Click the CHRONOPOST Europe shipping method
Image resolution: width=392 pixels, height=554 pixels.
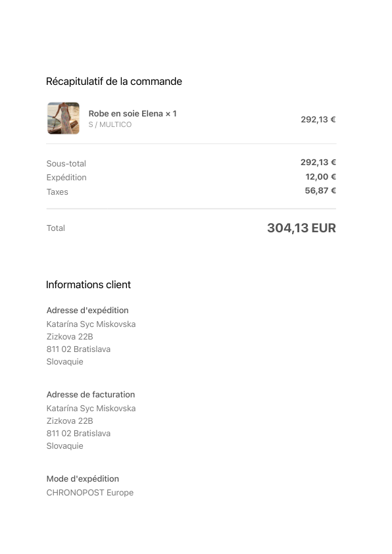[x=90, y=493]
